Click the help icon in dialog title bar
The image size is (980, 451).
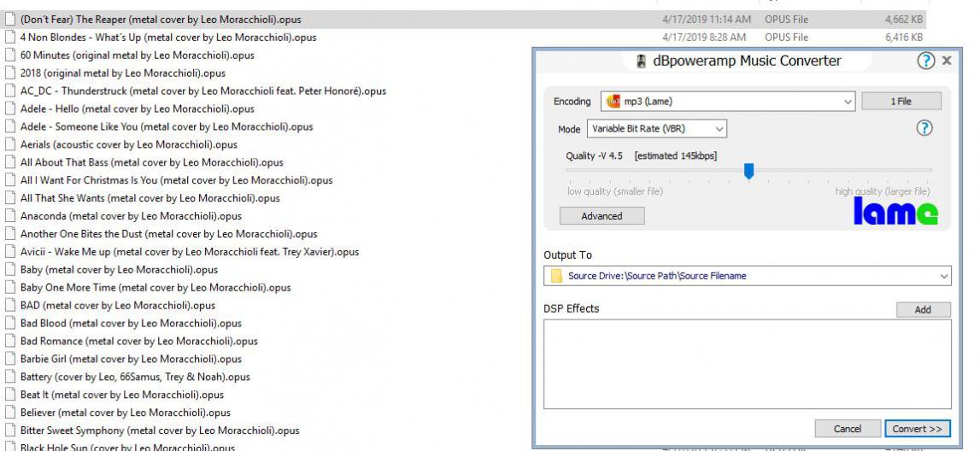tap(926, 61)
